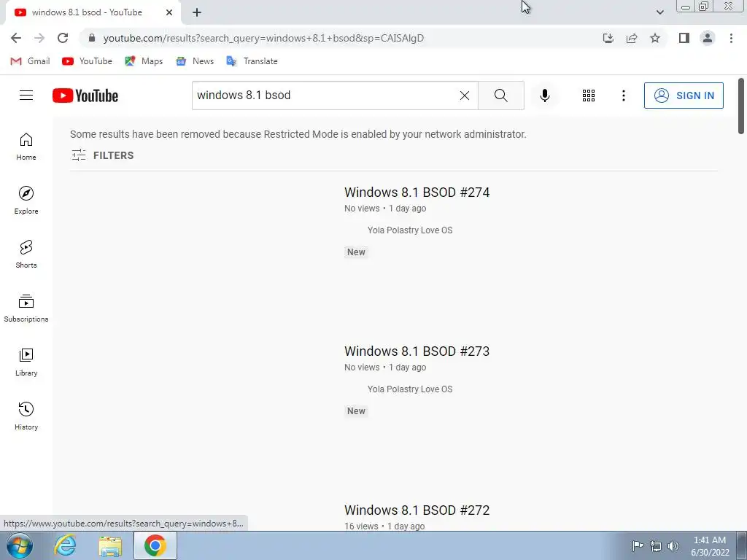Viewport: 747px width, 560px height.
Task: Open the Windows Start button
Action: (20, 545)
